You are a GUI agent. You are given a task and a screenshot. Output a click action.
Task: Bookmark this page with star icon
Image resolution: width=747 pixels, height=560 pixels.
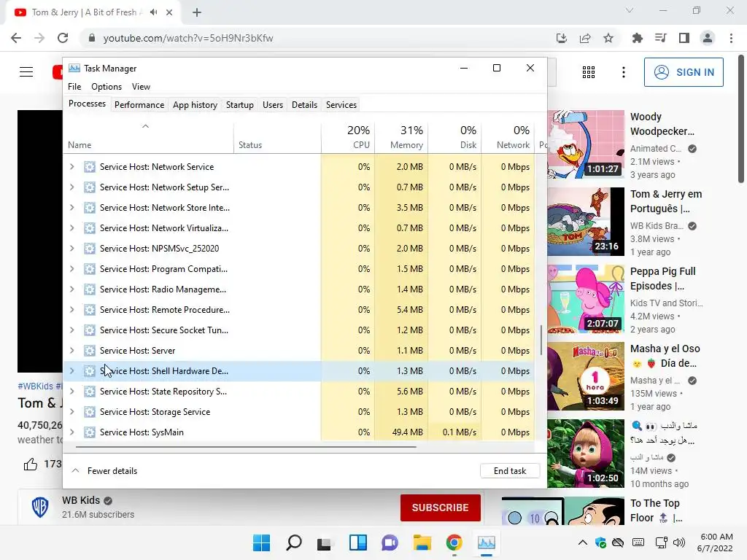coord(608,38)
